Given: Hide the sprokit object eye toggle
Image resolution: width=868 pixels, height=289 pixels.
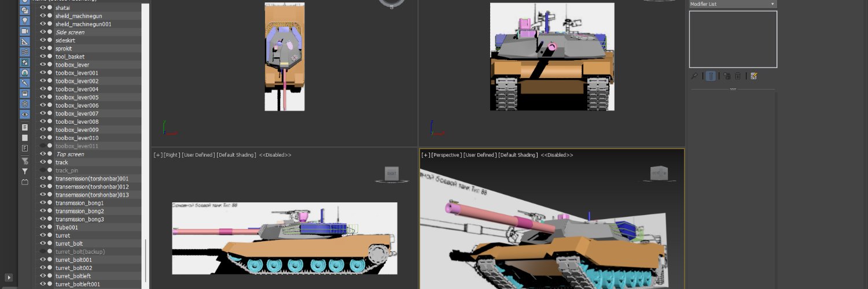Looking at the screenshot, I should 43,49.
